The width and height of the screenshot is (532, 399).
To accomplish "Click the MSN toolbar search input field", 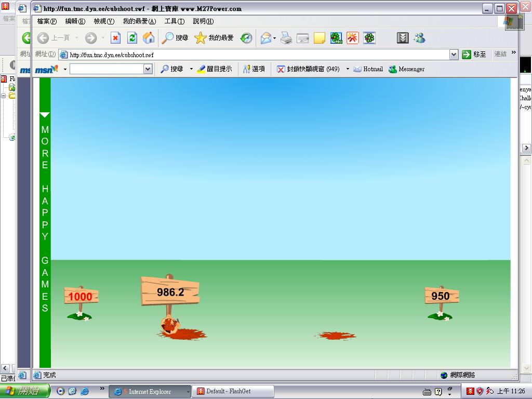I will 106,69.
